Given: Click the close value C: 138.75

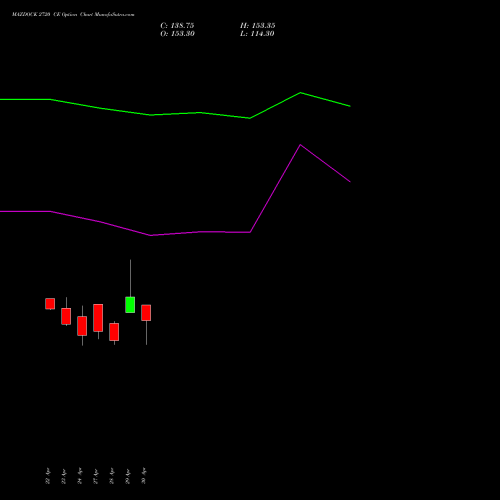Looking at the screenshot, I should (177, 26).
